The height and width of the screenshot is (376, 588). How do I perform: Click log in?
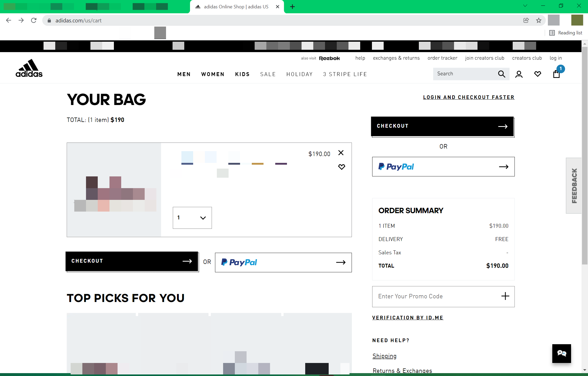[x=556, y=58]
